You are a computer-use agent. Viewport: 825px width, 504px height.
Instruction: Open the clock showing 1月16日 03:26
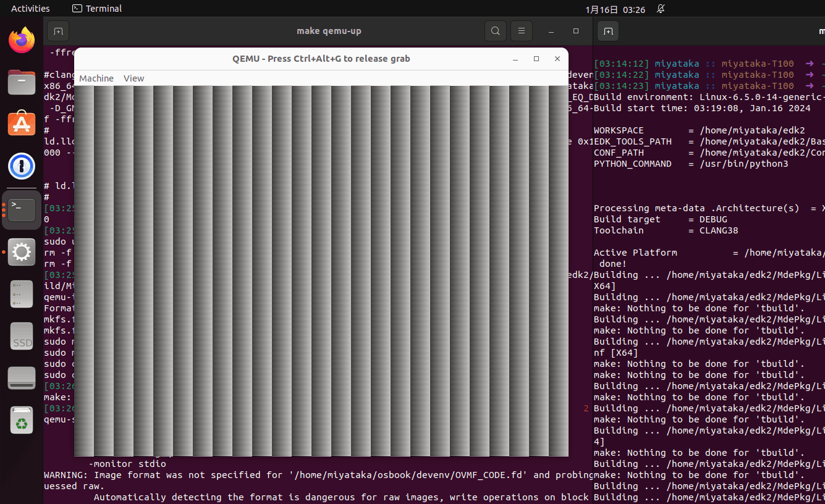pos(615,9)
